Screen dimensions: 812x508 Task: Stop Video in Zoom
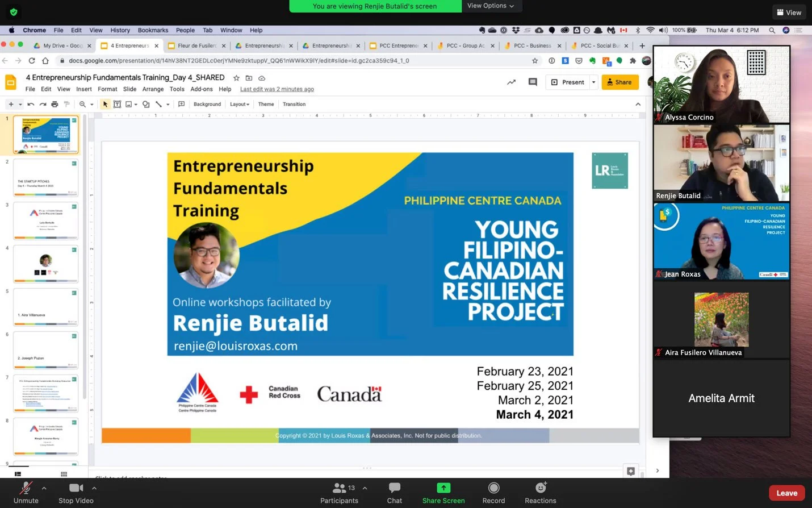click(x=76, y=493)
